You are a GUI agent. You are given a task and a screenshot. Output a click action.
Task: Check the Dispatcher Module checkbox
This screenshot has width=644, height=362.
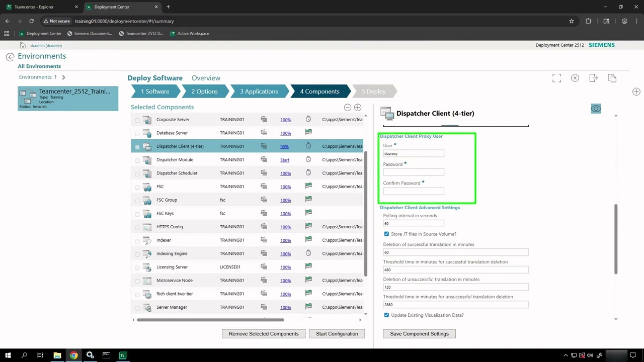(x=137, y=160)
